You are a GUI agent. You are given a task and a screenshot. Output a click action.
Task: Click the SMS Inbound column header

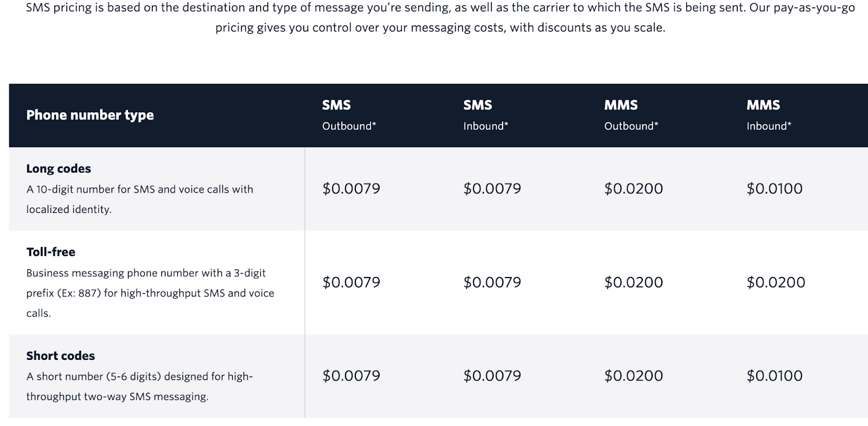(x=486, y=115)
